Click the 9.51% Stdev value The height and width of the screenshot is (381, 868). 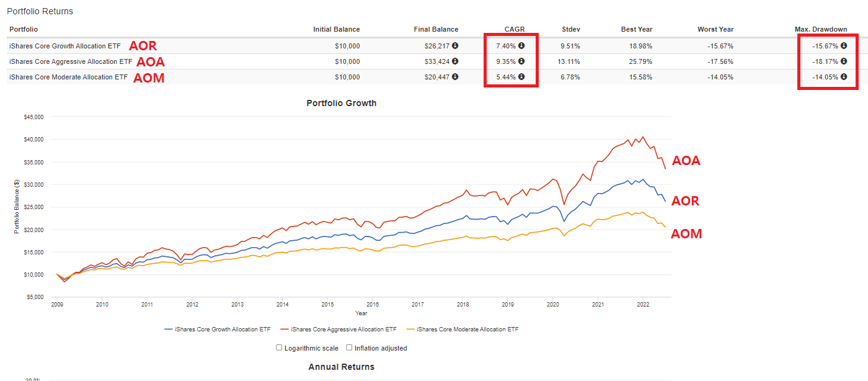(571, 46)
